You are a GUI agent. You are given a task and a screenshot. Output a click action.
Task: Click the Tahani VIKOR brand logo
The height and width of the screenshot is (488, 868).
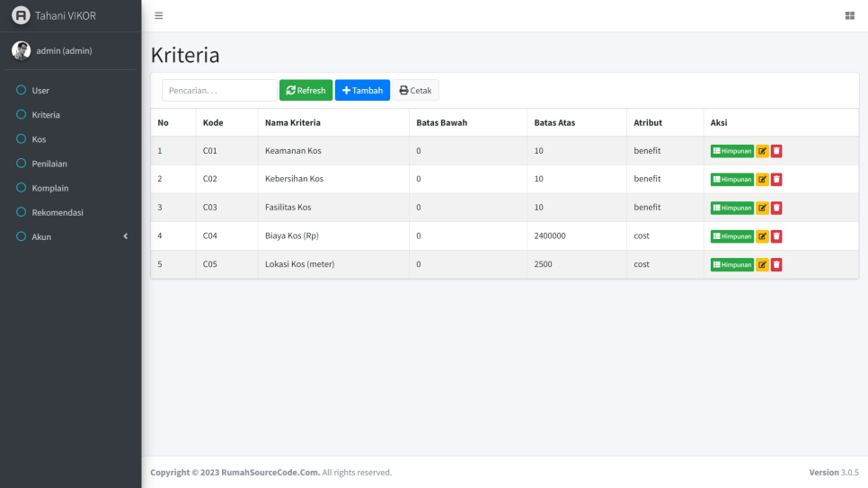point(21,15)
